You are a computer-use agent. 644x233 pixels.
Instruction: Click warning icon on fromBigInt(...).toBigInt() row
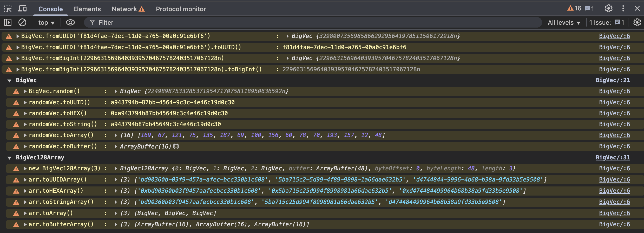click(9, 70)
